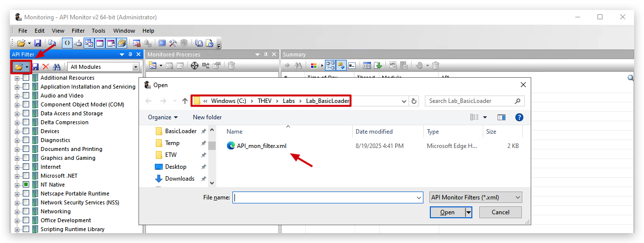Click the Open button in the dialog
Image resolution: width=644 pixels, height=243 pixels.
tap(448, 212)
